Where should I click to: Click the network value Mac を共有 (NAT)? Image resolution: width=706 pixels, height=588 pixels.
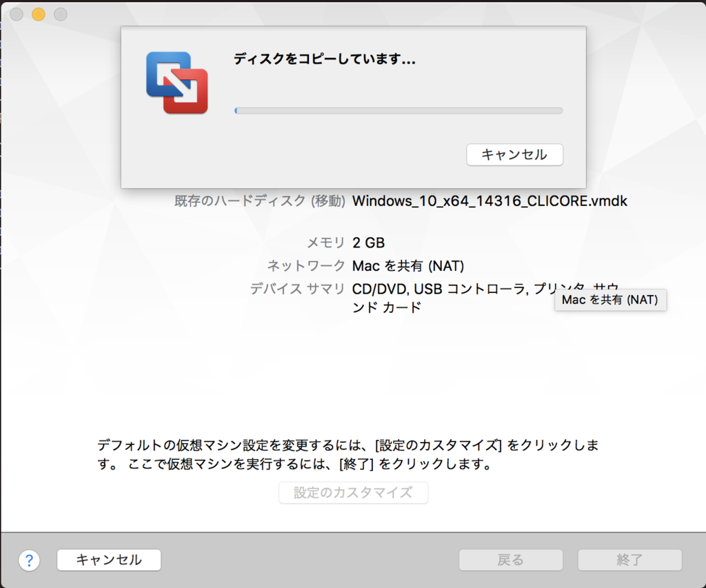tap(408, 265)
